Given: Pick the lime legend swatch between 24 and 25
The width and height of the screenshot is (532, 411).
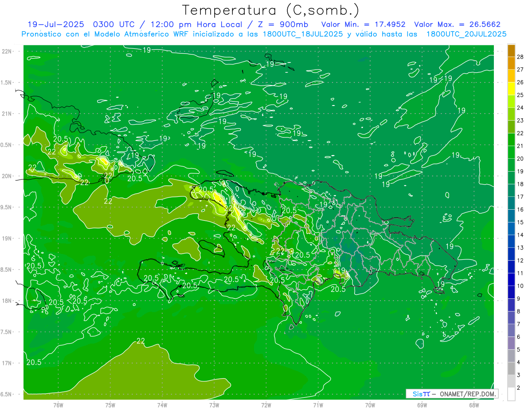Looking at the screenshot, I should [x=512, y=102].
